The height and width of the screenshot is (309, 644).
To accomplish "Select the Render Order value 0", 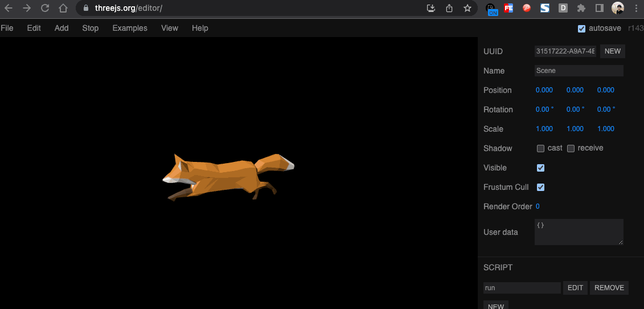I will pyautogui.click(x=538, y=206).
